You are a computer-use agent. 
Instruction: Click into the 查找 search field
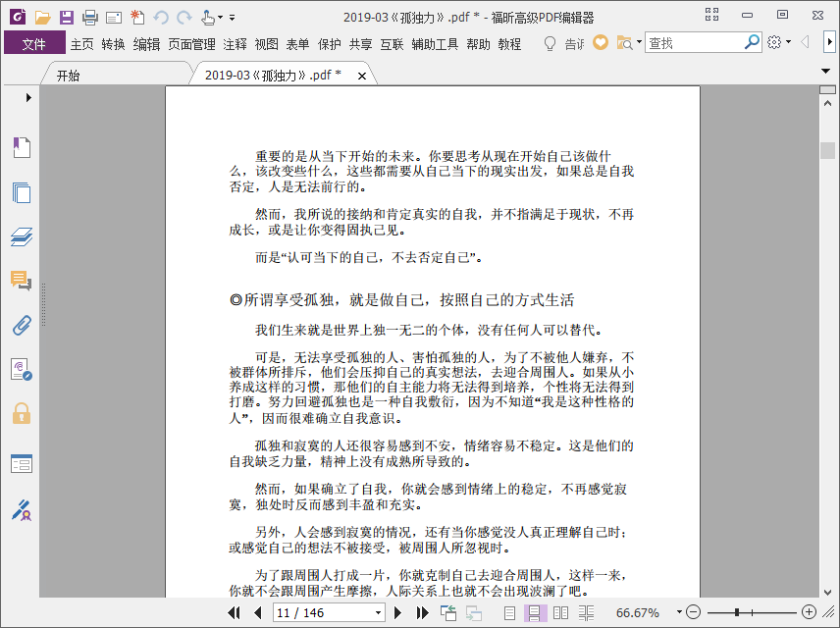pos(695,43)
